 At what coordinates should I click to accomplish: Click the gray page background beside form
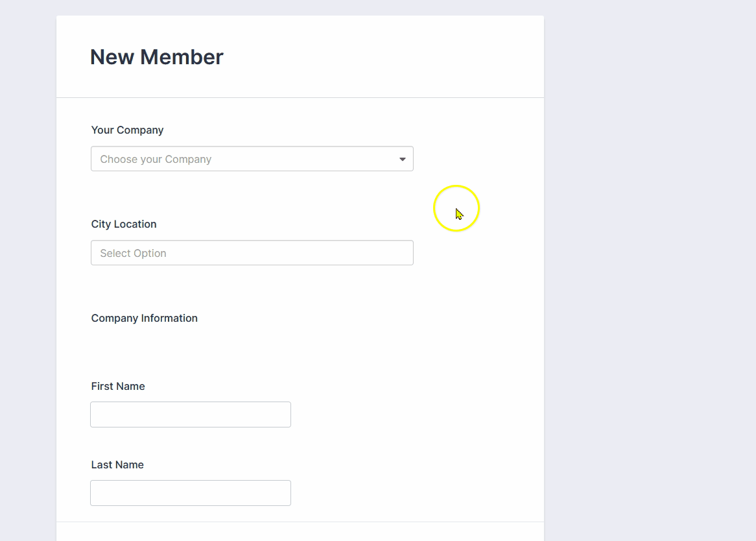648,259
